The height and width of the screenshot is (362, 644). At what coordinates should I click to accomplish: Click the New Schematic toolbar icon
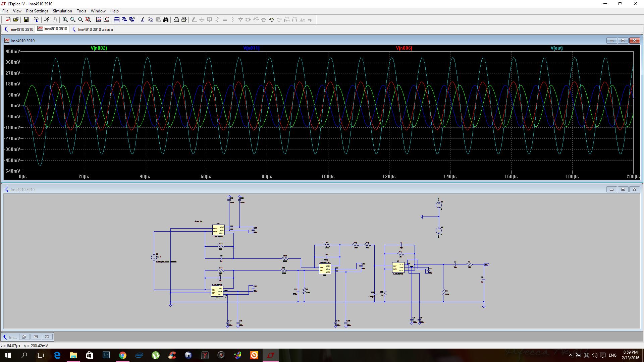click(x=8, y=20)
